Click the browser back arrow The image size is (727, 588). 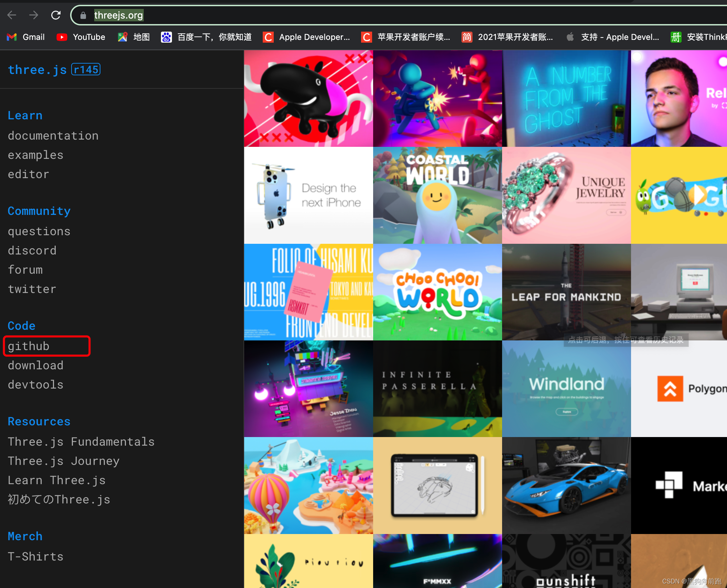coord(12,15)
